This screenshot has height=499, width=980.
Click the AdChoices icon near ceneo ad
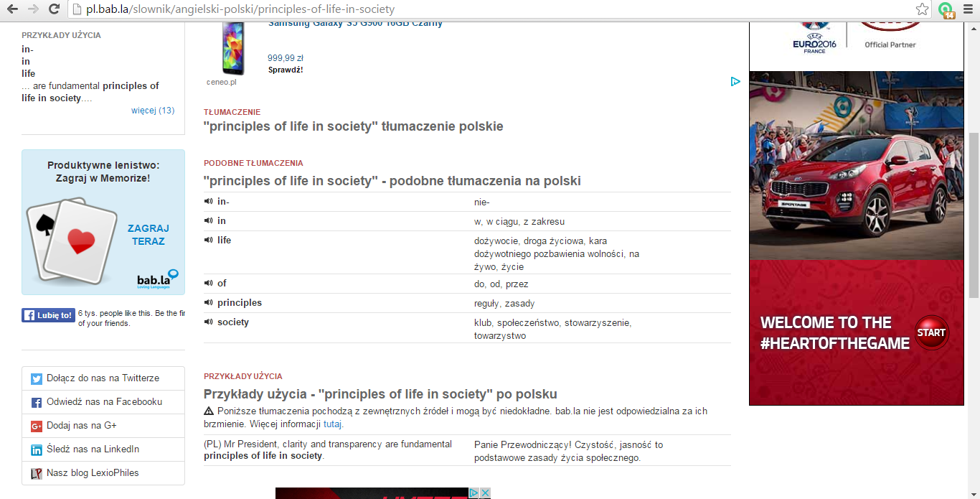tap(735, 81)
